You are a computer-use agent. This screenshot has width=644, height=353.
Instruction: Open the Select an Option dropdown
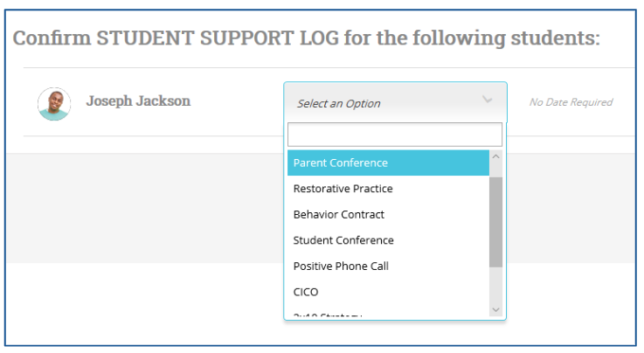pyautogui.click(x=384, y=103)
